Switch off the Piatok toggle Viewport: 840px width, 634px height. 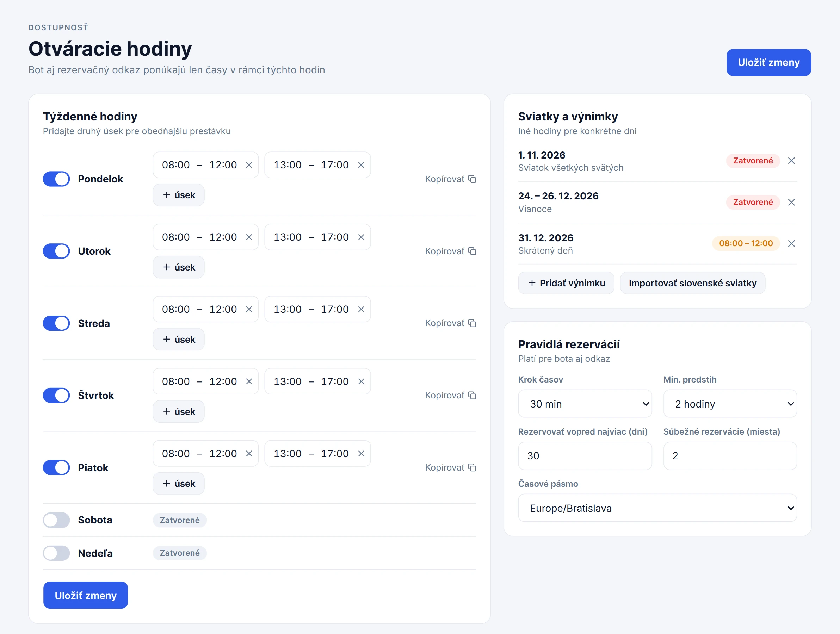[x=56, y=468]
